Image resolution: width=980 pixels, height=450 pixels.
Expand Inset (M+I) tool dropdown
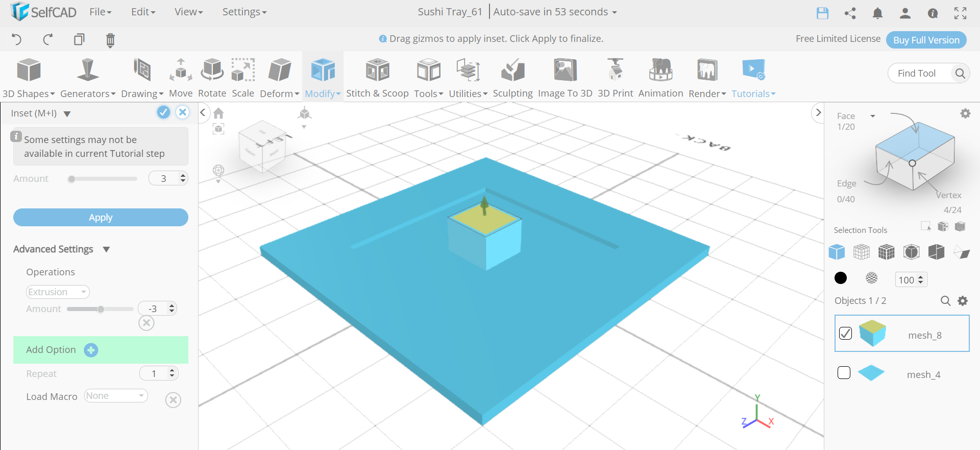click(x=67, y=114)
